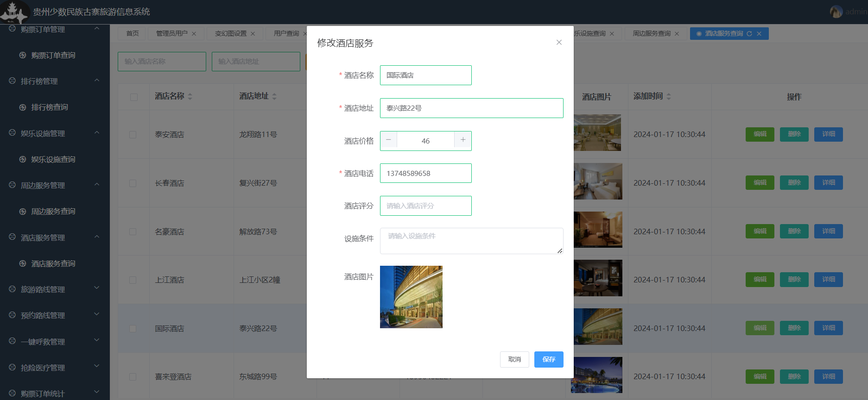Expand the 预约路线管理 menu chevron

97,314
